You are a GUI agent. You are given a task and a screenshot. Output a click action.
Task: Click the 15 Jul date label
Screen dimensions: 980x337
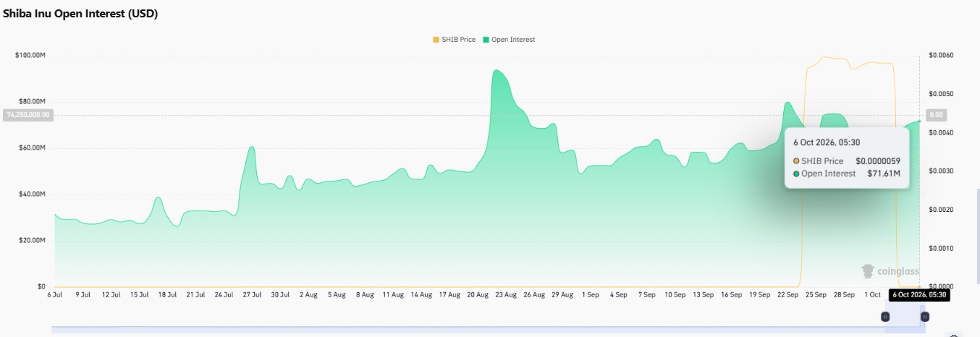click(139, 295)
